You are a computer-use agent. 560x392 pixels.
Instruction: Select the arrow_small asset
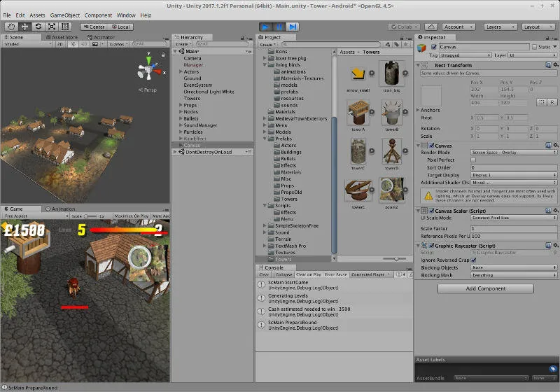358,74
